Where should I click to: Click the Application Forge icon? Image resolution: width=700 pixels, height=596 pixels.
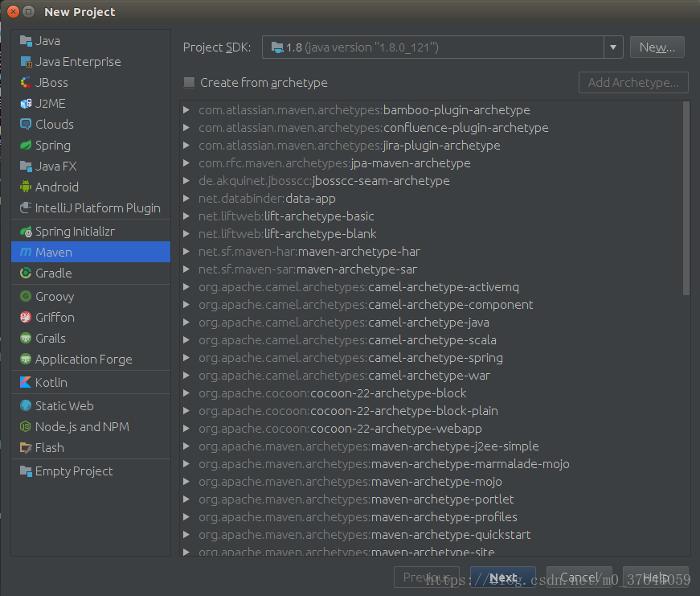click(x=26, y=359)
